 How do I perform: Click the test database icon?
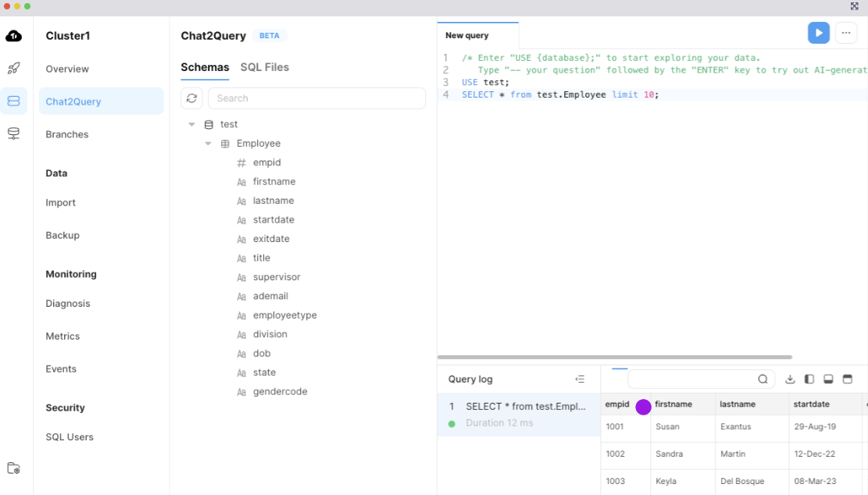[209, 124]
